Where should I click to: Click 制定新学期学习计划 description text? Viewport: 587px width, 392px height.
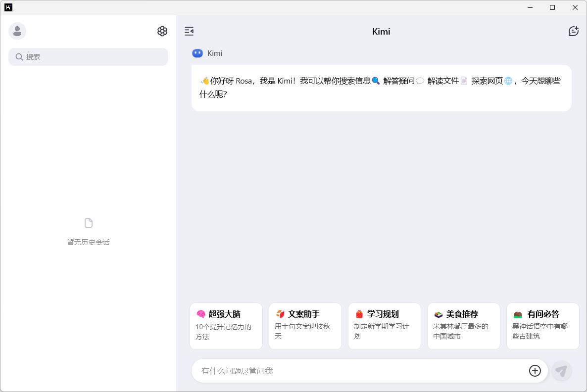pyautogui.click(x=382, y=331)
